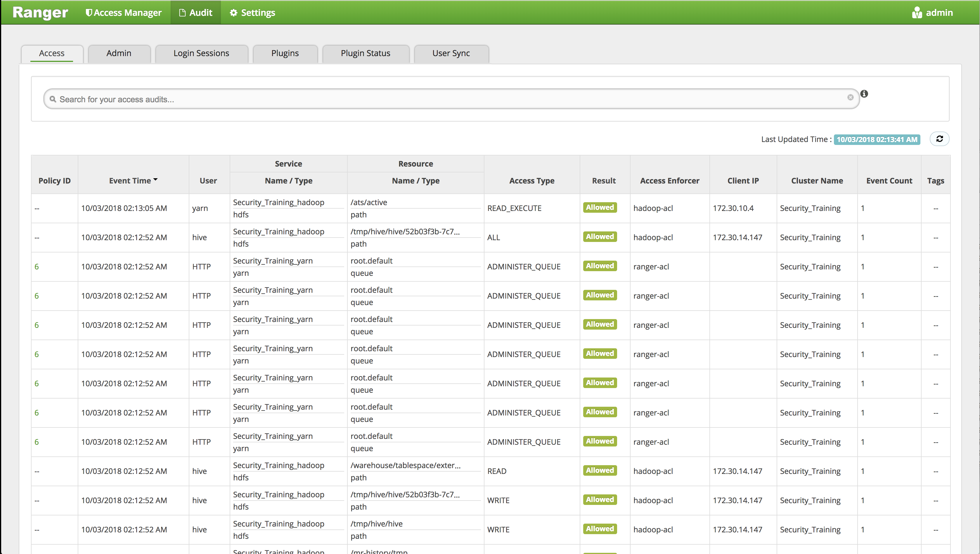
Task: Open Access Manager navigation menu
Action: pos(127,13)
